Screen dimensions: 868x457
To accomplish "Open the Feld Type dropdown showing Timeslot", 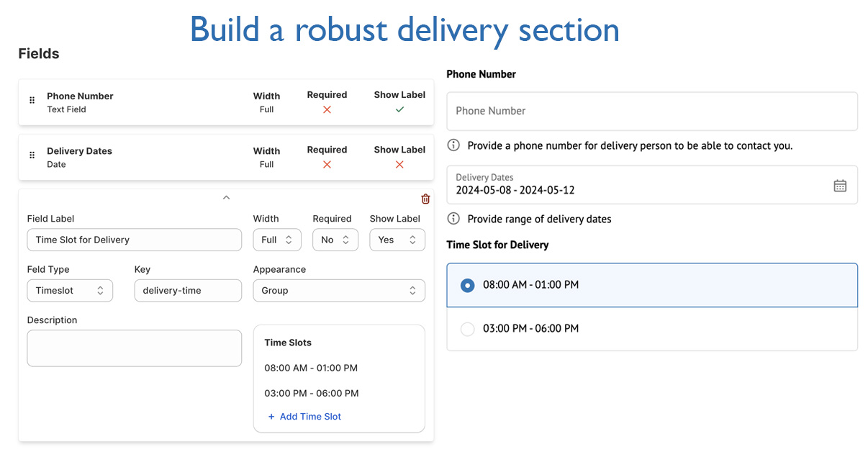I will (x=70, y=290).
